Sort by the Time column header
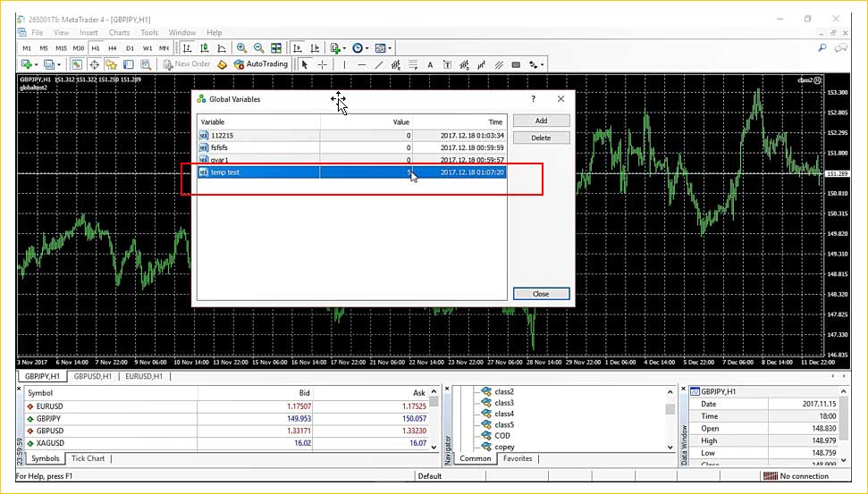The height and width of the screenshot is (494, 868). 459,121
